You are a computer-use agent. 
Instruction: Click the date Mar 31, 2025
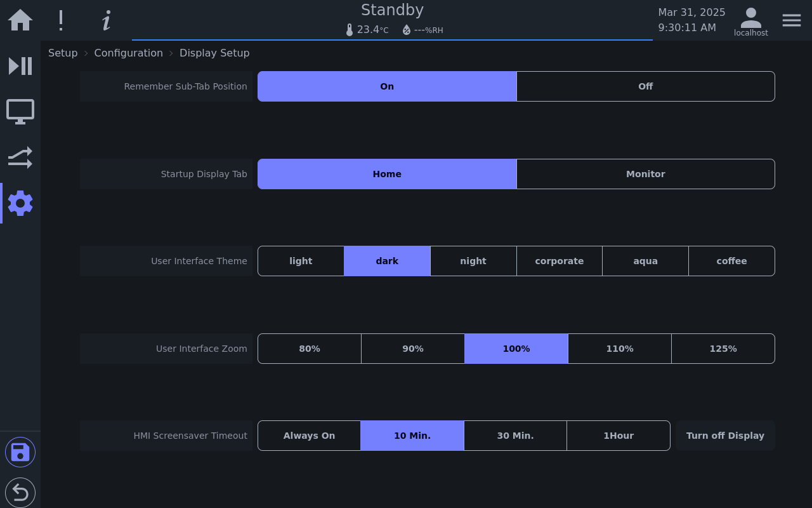(x=691, y=13)
